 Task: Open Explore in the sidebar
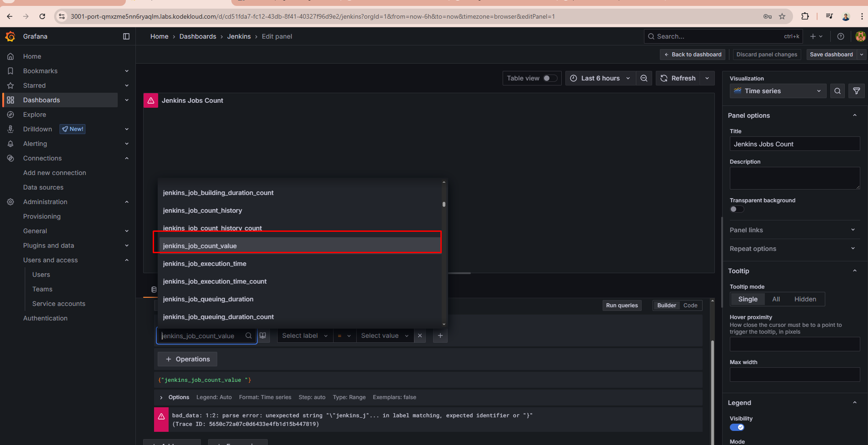(35, 115)
